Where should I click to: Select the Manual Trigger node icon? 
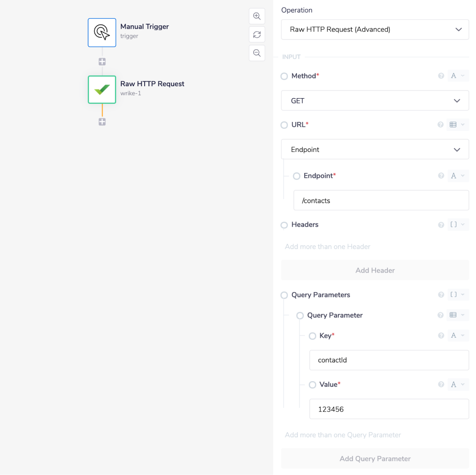pos(102,32)
